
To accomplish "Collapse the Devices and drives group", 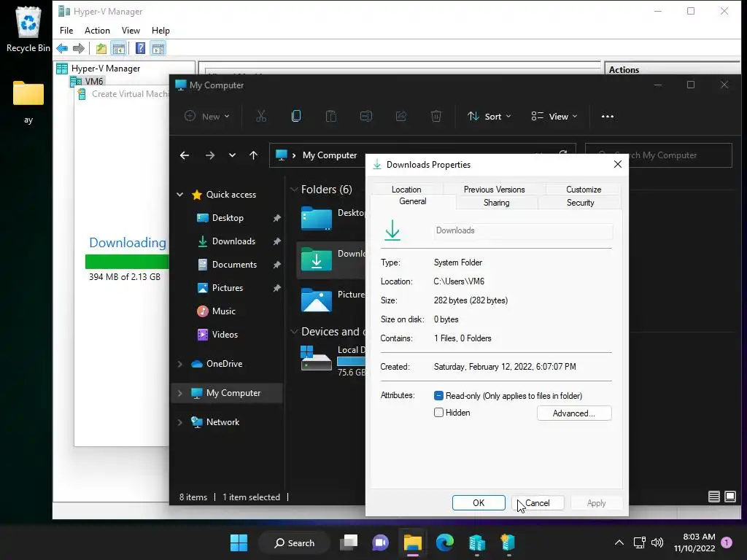I will click(294, 332).
